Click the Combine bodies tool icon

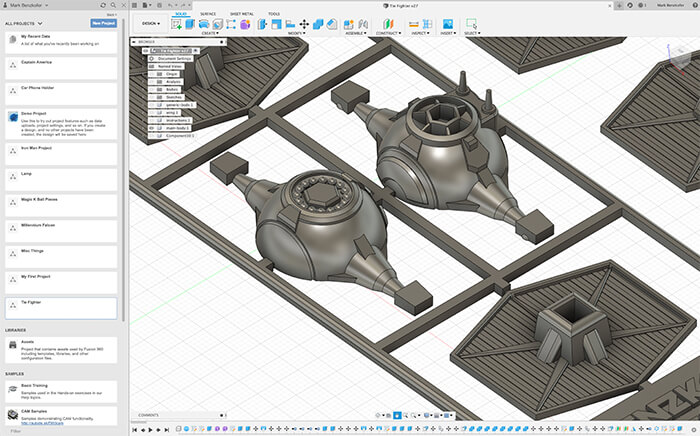pos(318,24)
